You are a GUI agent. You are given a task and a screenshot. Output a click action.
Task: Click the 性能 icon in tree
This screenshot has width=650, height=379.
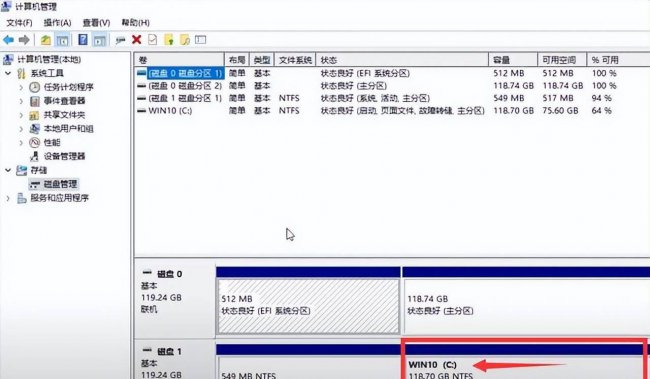click(x=35, y=143)
